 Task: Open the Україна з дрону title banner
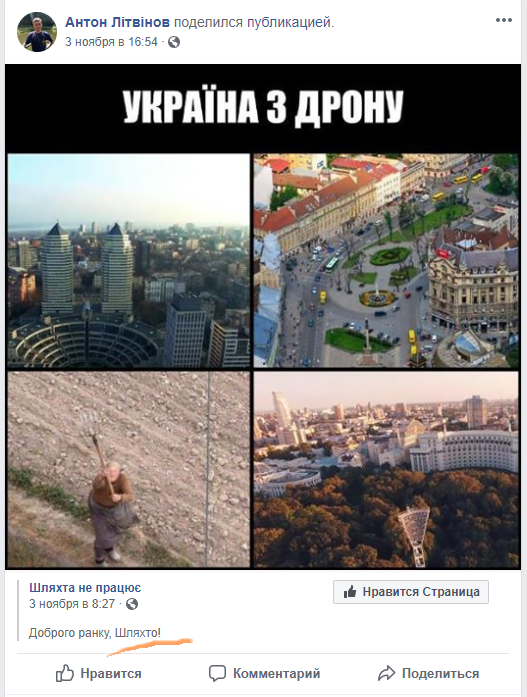click(263, 108)
